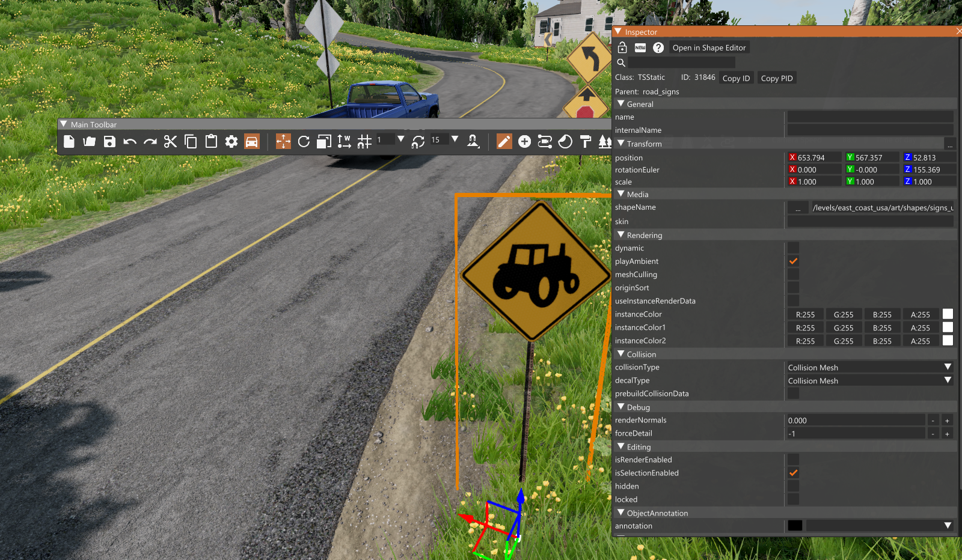Redo the action in Main Toolbar

click(150, 142)
